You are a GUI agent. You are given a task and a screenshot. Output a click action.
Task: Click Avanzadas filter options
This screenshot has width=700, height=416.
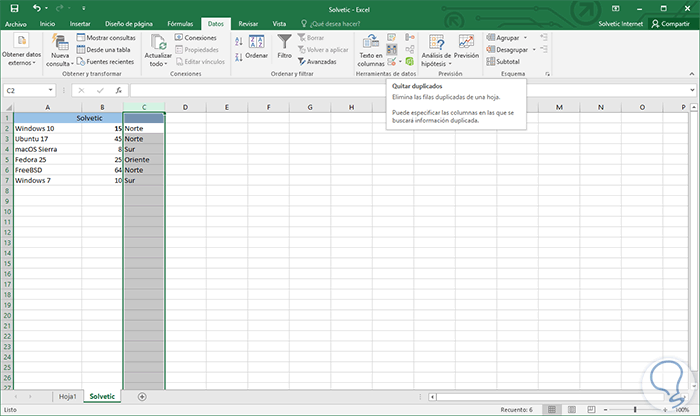317,62
